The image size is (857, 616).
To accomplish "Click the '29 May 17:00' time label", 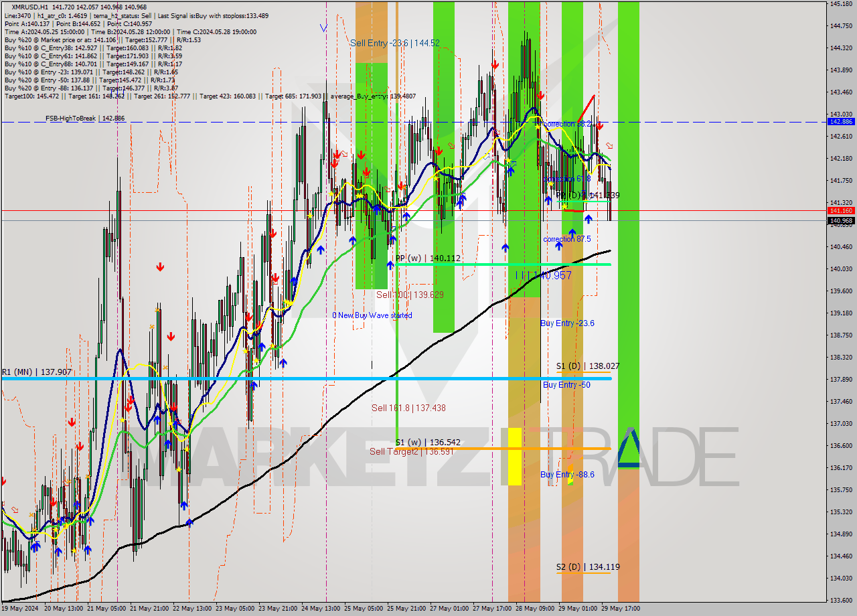I will pyautogui.click(x=621, y=609).
